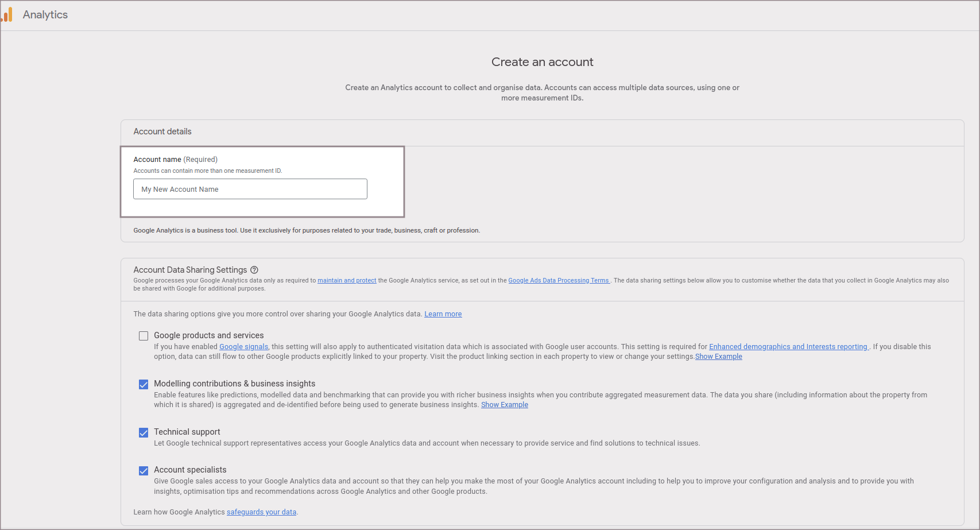Show Example for Google products and services

(718, 357)
